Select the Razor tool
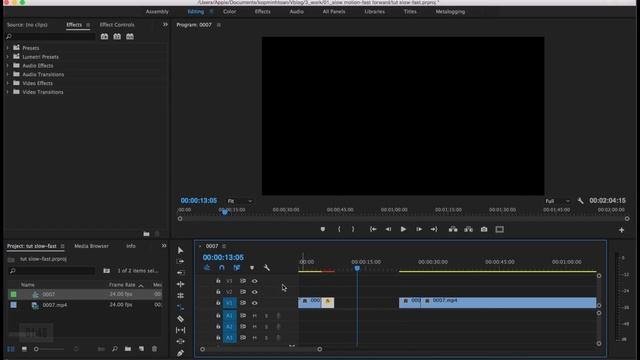Image resolution: width=640 pixels, height=360 pixels. 180,319
